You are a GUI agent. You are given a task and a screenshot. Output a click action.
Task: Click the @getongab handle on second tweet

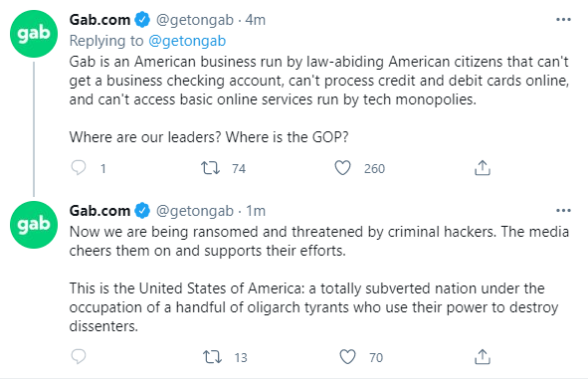195,211
